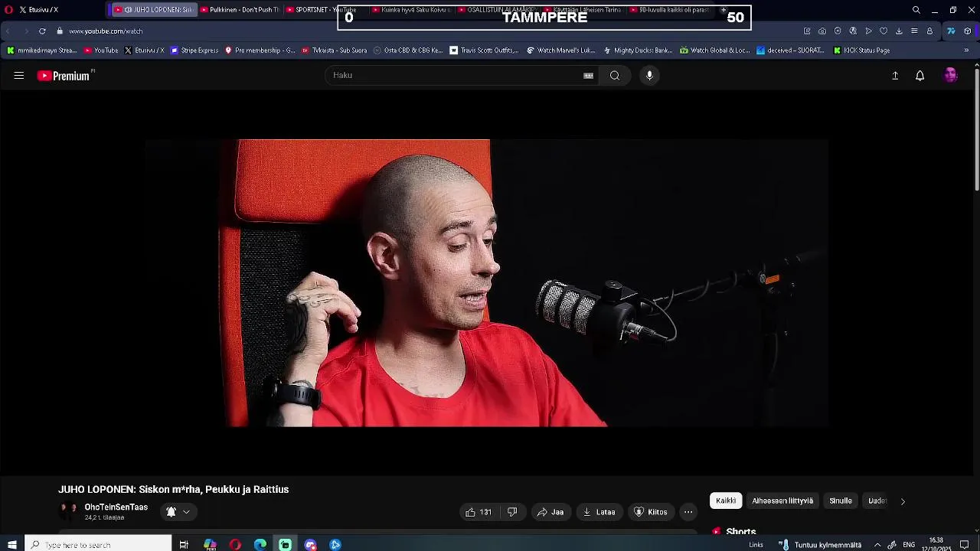Open the Opera menu logo
Image resolution: width=980 pixels, height=551 pixels.
9,10
